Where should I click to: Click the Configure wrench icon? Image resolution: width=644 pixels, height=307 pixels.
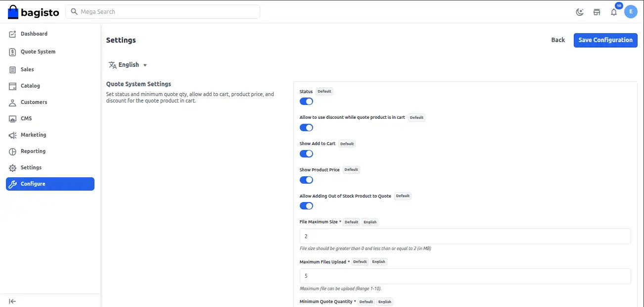tap(13, 184)
